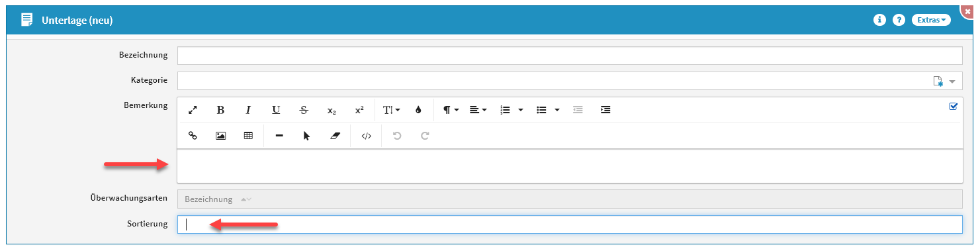
Task: Uncheck the checkbox beside the editor toolbar
Action: coord(954,106)
